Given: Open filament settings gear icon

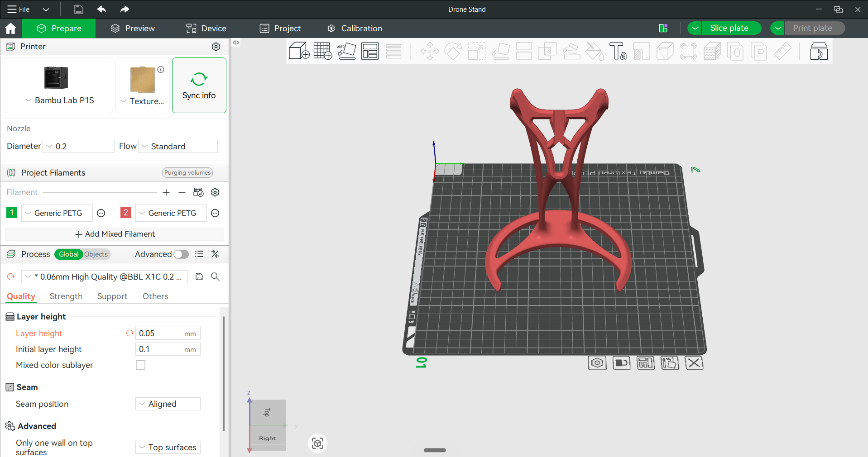Looking at the screenshot, I should coord(215,192).
